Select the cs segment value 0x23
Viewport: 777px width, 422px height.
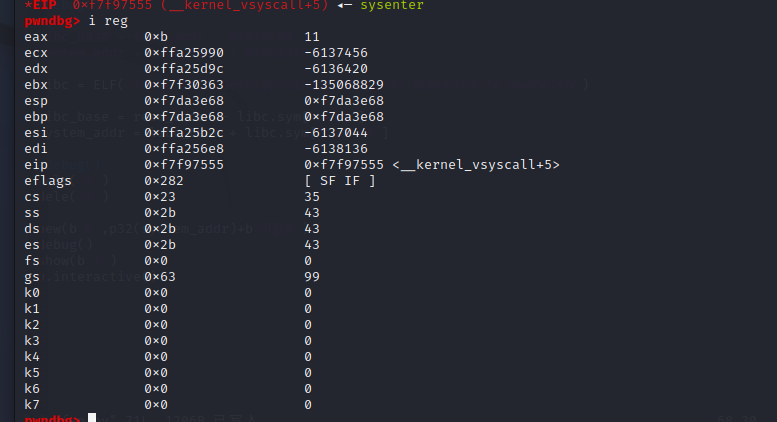(x=160, y=197)
